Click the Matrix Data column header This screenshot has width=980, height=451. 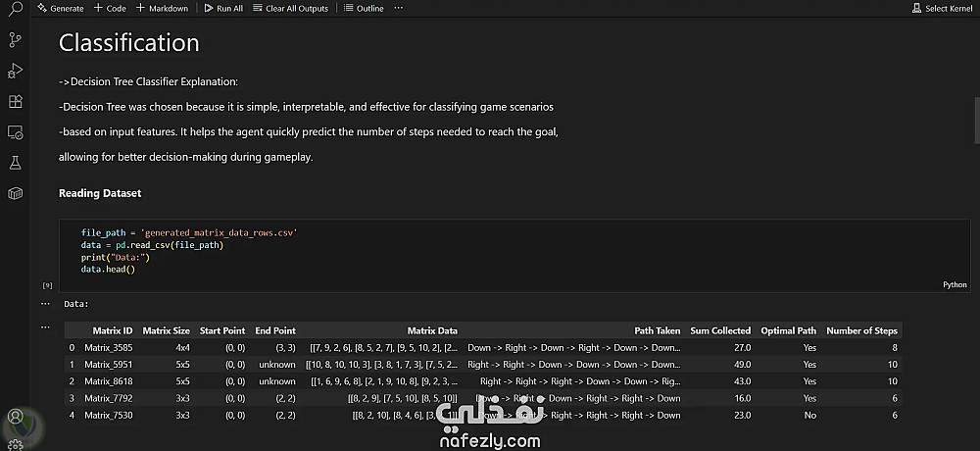point(432,331)
